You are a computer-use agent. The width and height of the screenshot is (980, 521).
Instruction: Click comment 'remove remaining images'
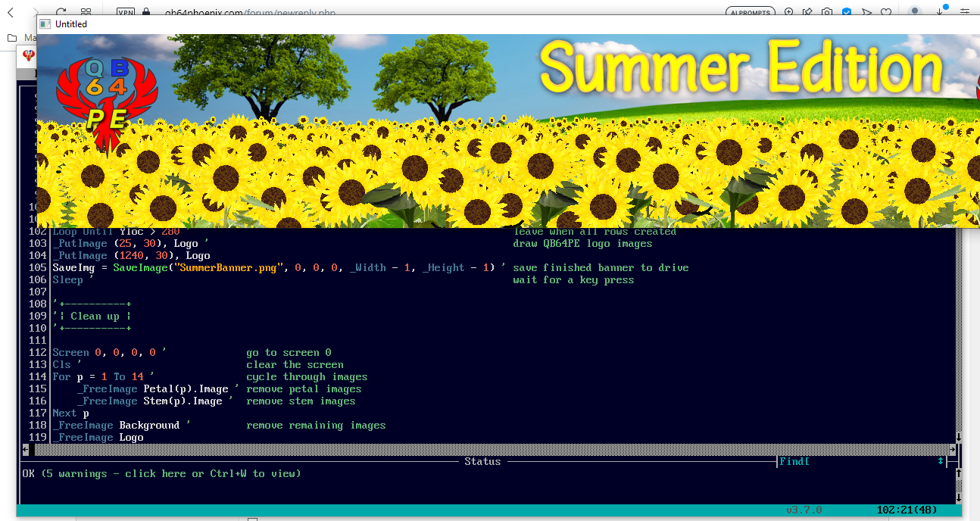coord(316,425)
